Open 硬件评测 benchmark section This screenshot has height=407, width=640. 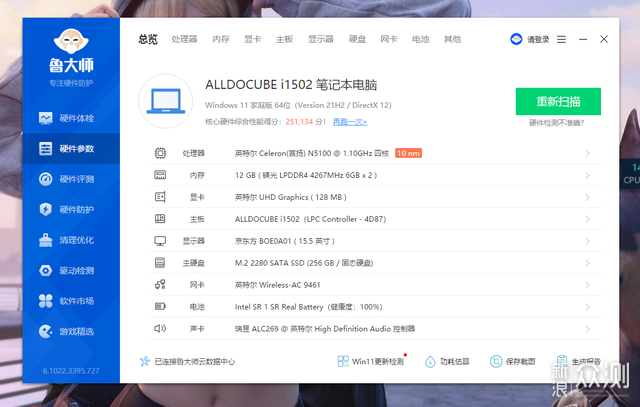(x=71, y=179)
